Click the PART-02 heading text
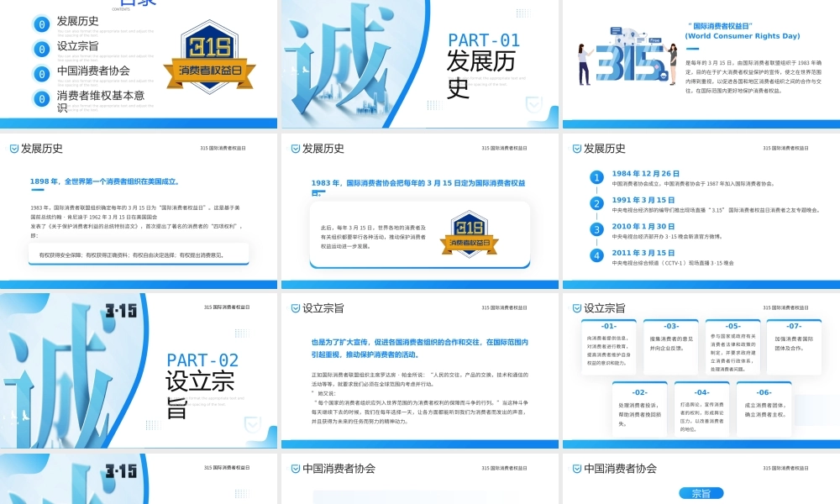 (202, 360)
